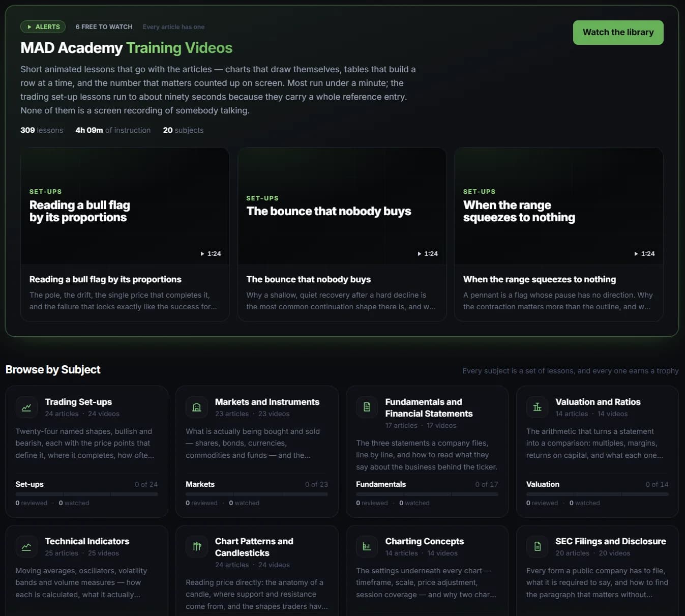The height and width of the screenshot is (616, 685).
Task: Play 'When the range squeezes' duration badge
Action: (x=644, y=254)
